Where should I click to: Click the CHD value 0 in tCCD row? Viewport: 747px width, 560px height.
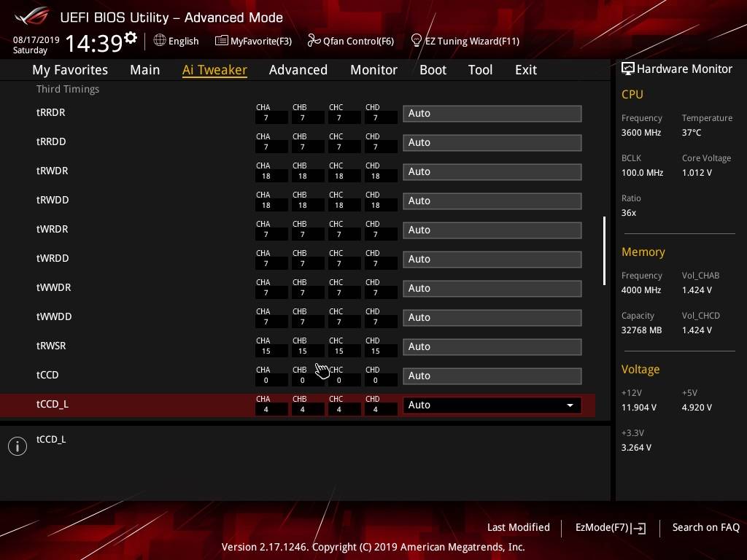tap(376, 381)
